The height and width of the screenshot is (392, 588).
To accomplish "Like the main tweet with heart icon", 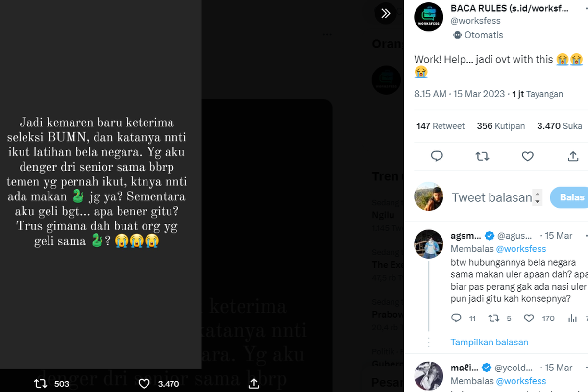I will click(527, 156).
